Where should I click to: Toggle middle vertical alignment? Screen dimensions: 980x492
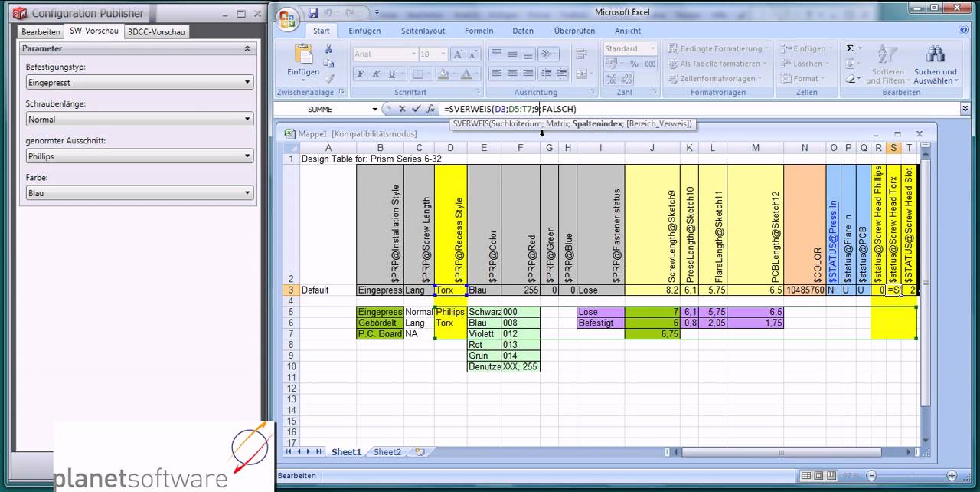pyautogui.click(x=511, y=54)
